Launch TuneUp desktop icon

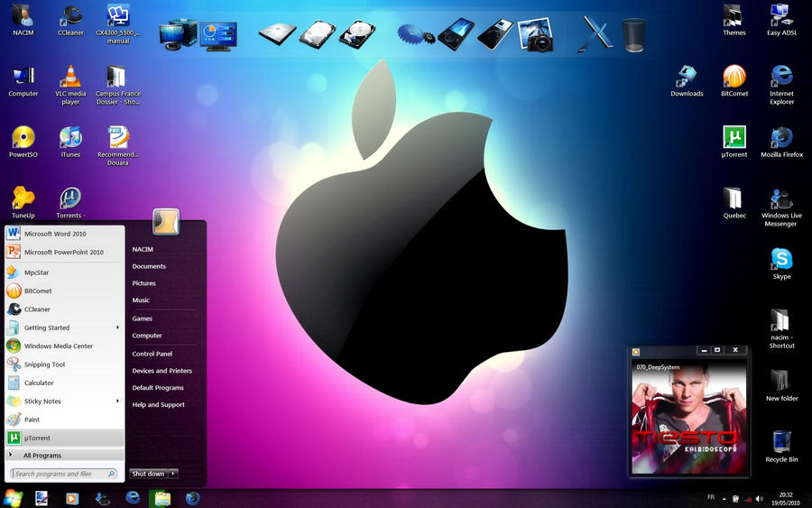(x=23, y=202)
